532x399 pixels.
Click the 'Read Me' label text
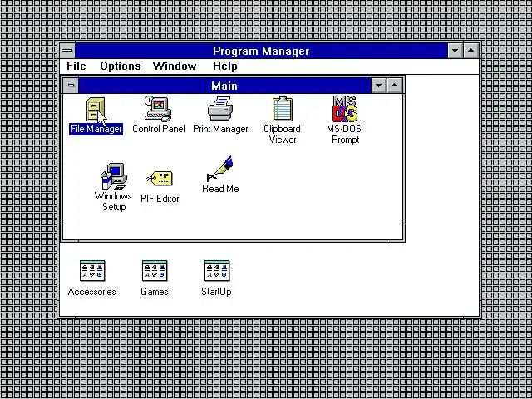point(220,189)
